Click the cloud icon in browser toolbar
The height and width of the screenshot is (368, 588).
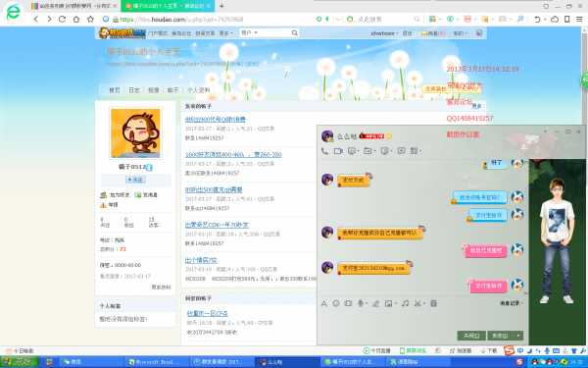(x=555, y=19)
